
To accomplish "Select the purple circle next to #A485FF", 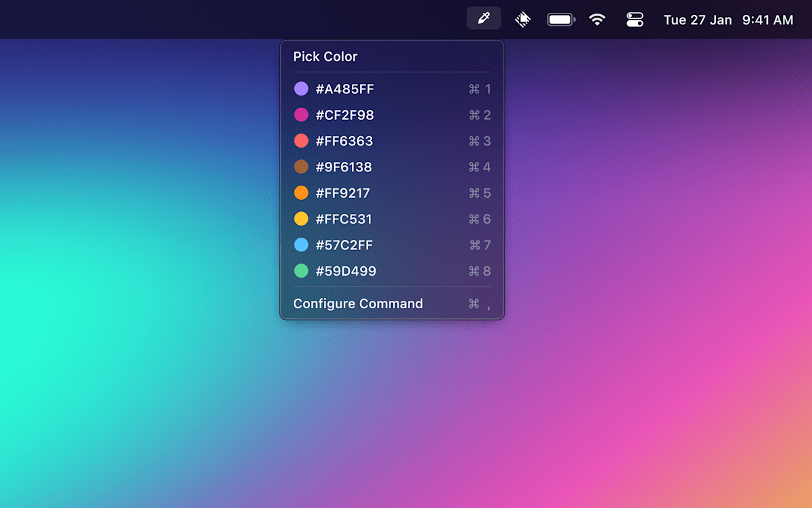I will tap(302, 89).
